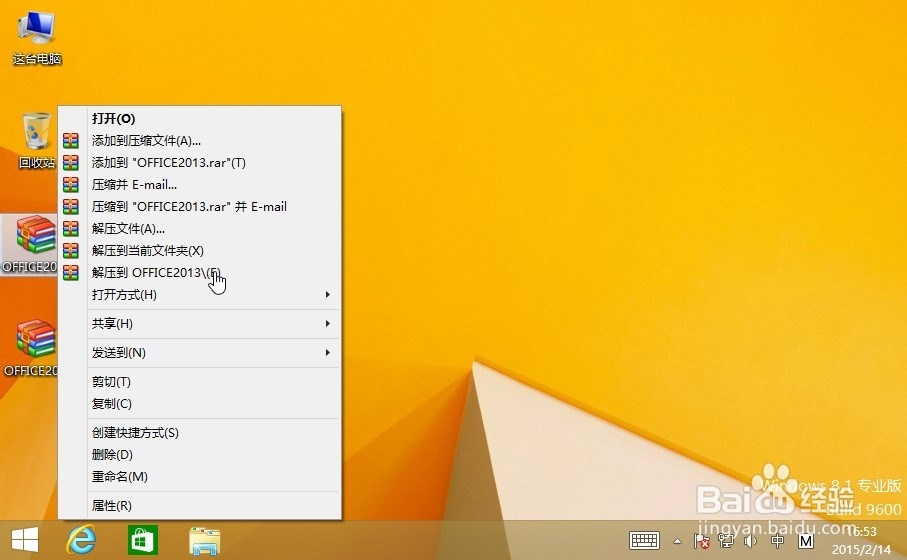Screen dimensions: 907x560
Task: Click WinRAR icon beside 解压文件(A)...
Action: (71, 229)
